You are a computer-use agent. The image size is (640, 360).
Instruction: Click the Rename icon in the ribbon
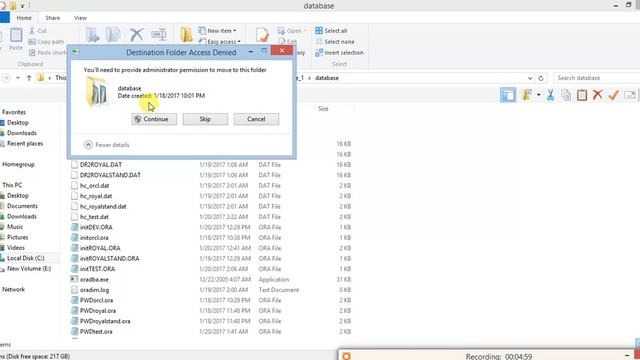(x=159, y=35)
